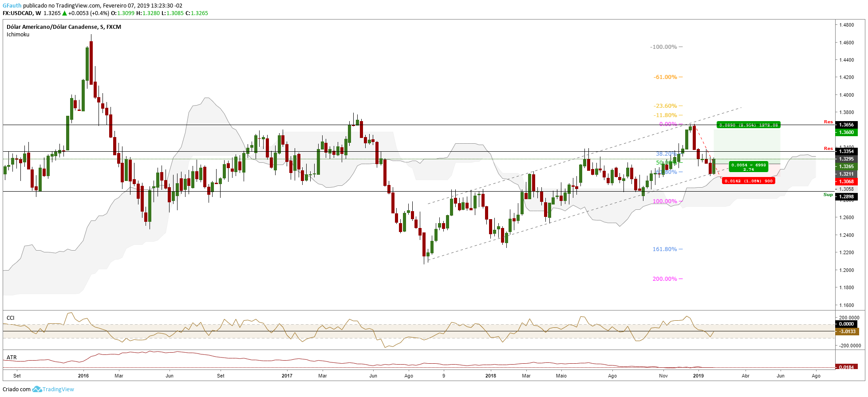This screenshot has height=397, width=868.
Task: Click the 1.1600 price axis tick
Action: point(846,305)
